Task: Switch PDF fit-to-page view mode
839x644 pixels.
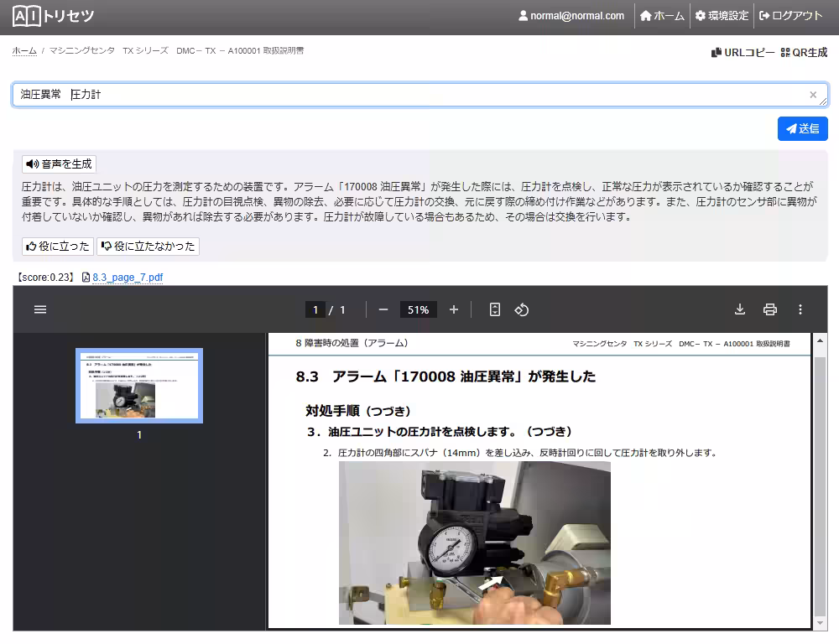Action: (494, 309)
